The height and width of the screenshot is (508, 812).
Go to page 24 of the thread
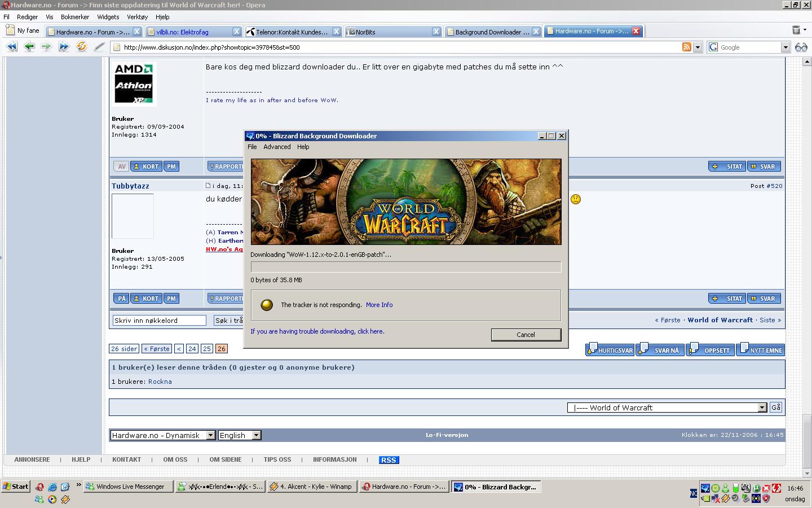click(x=192, y=349)
